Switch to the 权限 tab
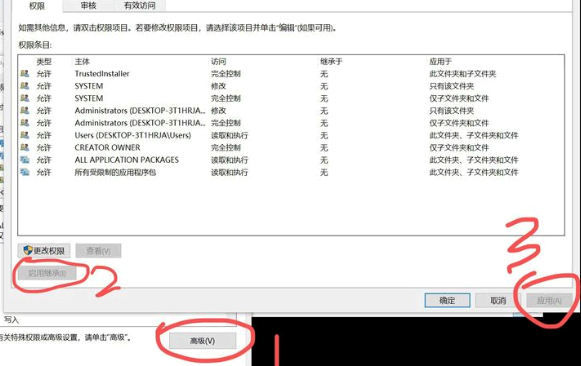 click(37, 6)
